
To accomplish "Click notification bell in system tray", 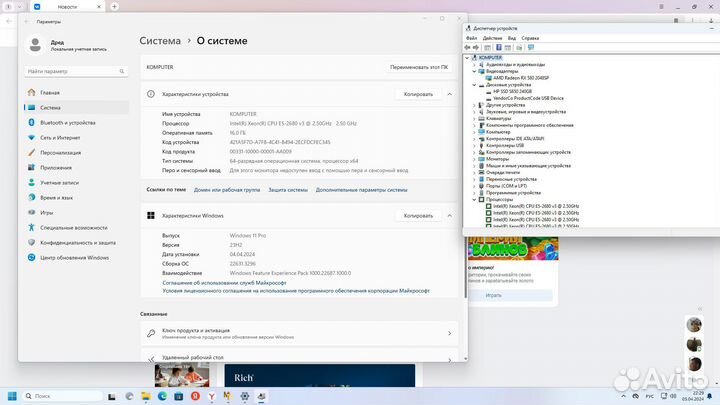I will pyautogui.click(x=710, y=396).
